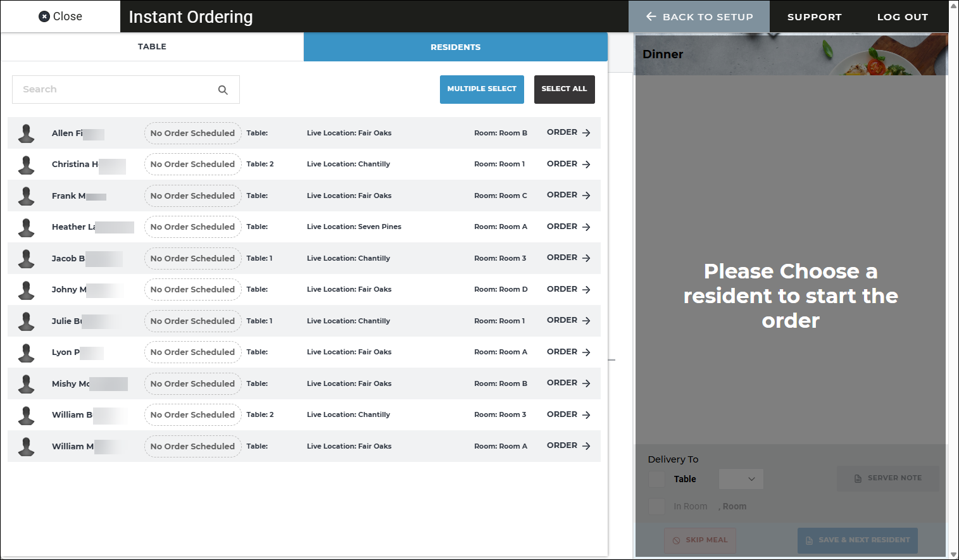Click Julie's resident avatar icon

tap(27, 321)
